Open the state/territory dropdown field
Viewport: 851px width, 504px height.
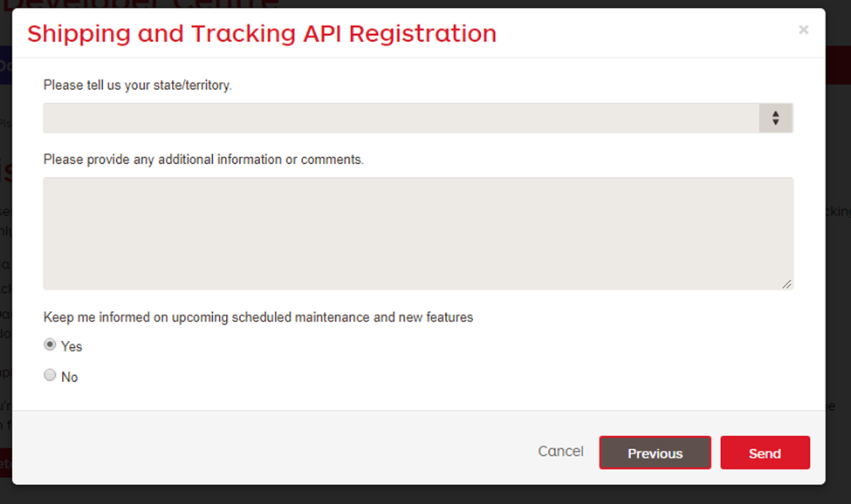(x=418, y=118)
